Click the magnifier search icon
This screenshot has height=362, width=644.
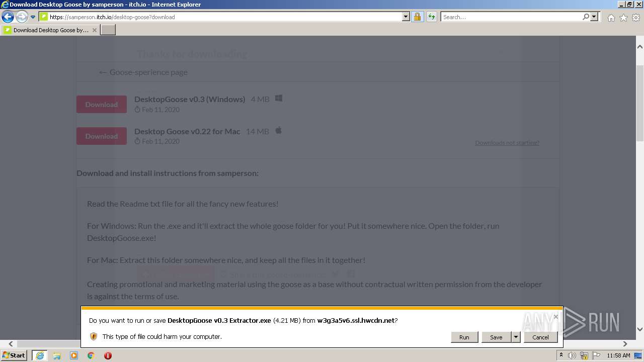pyautogui.click(x=586, y=17)
